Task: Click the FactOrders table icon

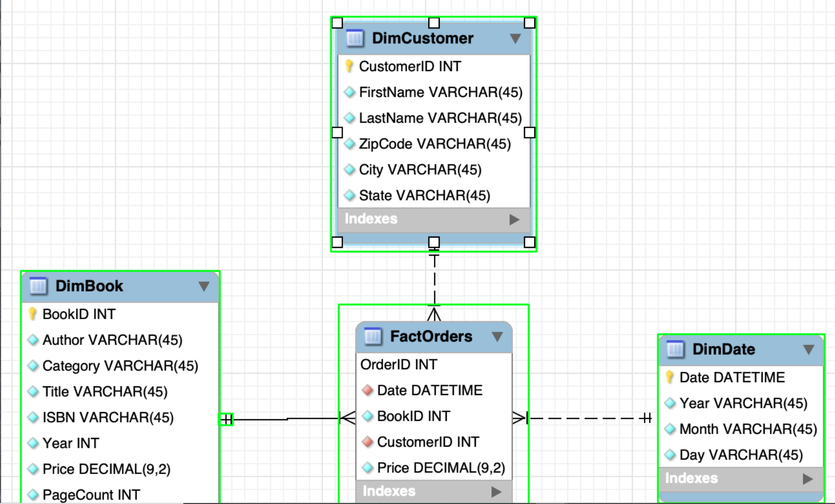Action: point(373,336)
